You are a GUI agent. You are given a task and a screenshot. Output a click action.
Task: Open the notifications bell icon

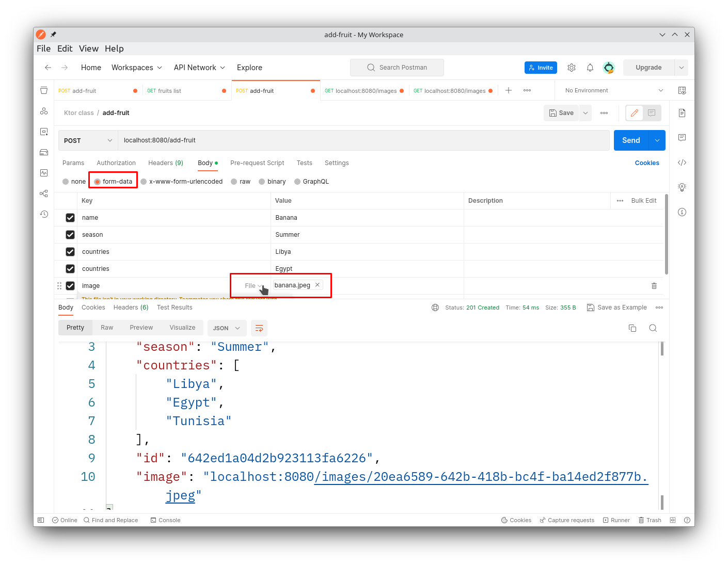click(590, 68)
